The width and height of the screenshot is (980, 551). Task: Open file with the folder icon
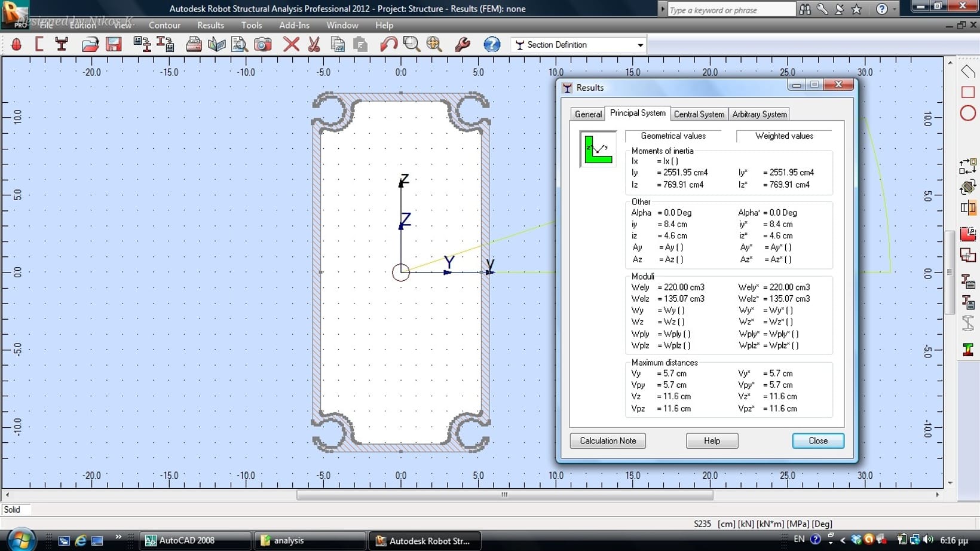coord(90,44)
